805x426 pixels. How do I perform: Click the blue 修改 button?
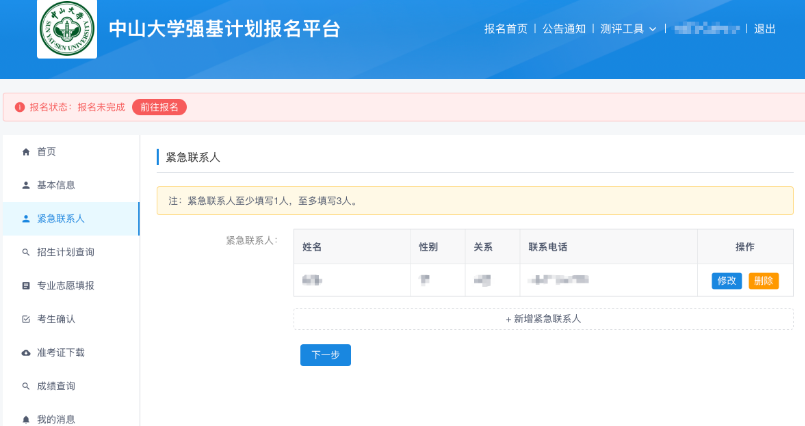726,281
